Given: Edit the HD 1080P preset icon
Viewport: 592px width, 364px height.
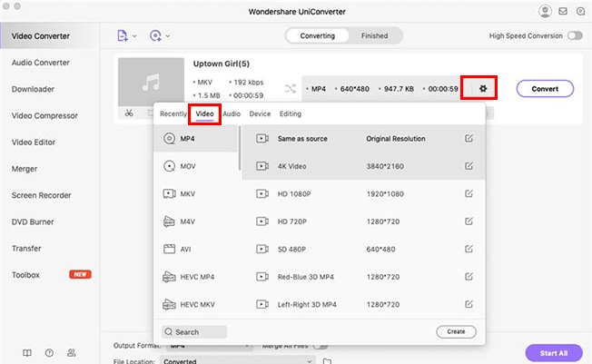Looking at the screenshot, I should (469, 193).
